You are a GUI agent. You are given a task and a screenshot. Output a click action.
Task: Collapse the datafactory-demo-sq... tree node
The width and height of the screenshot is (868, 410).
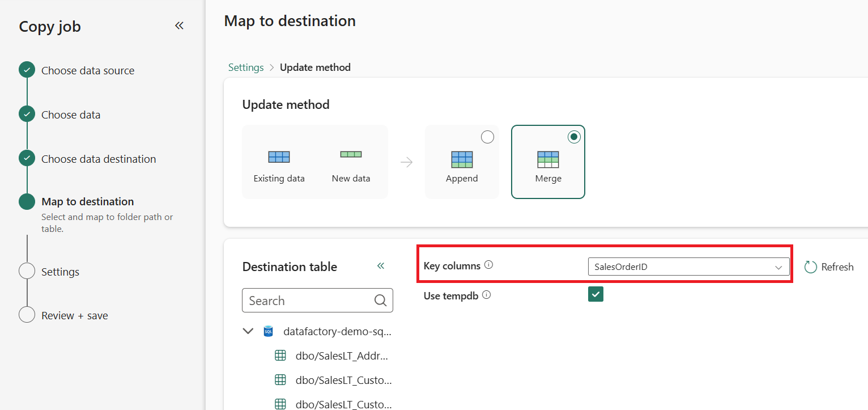[248, 331]
